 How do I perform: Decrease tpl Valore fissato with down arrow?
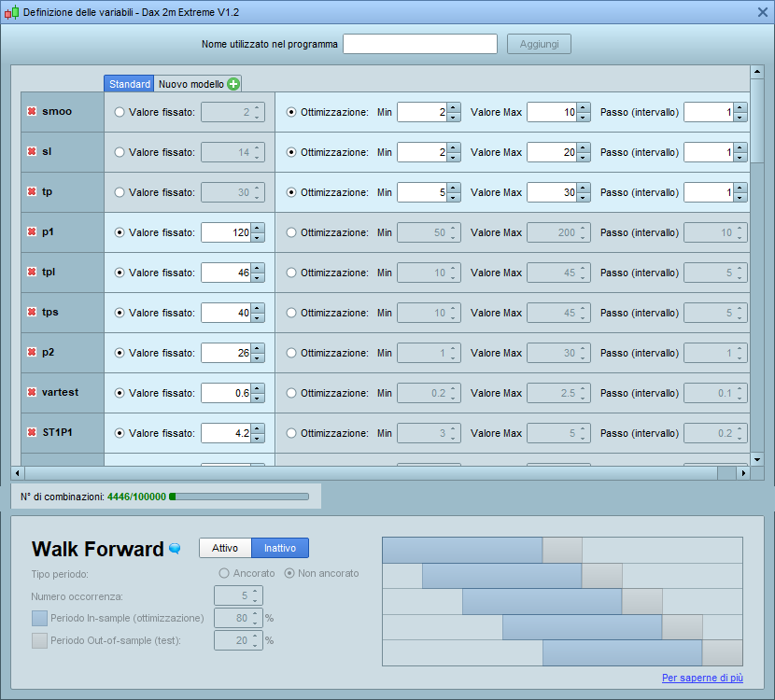click(258, 277)
